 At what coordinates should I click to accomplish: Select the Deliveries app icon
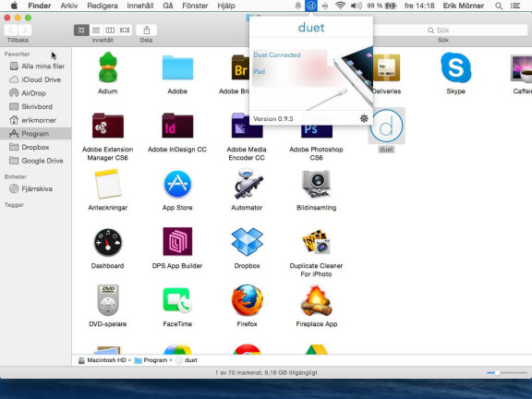pos(387,67)
